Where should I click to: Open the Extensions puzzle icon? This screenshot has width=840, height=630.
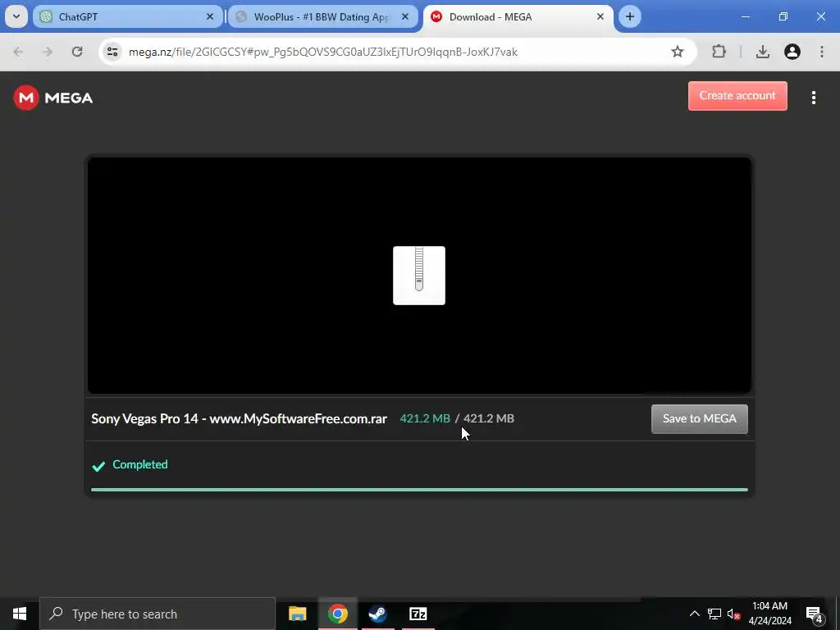[x=719, y=52]
